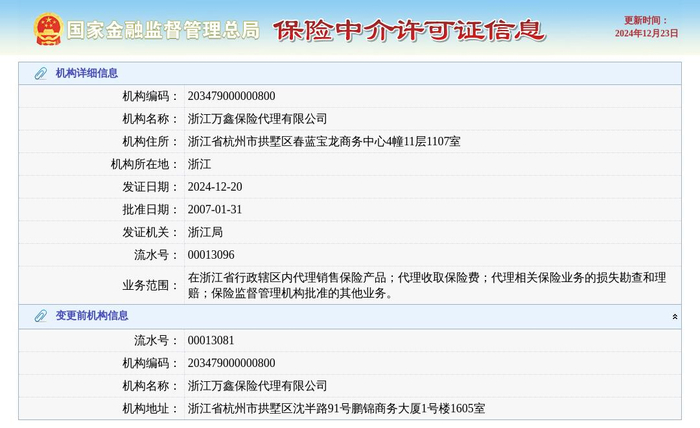700x428 pixels.
Task: Select 机构编码 value under 变更前机构信息
Action: [x=231, y=363]
